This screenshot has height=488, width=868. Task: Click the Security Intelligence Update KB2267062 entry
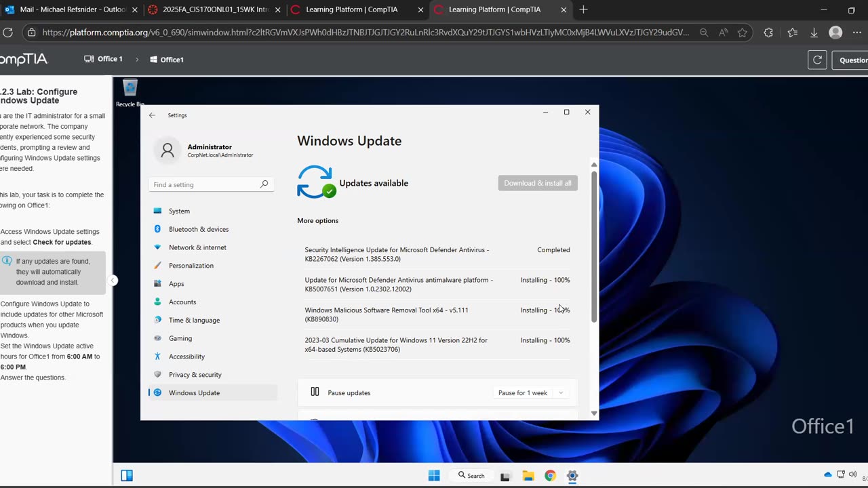coord(437,254)
